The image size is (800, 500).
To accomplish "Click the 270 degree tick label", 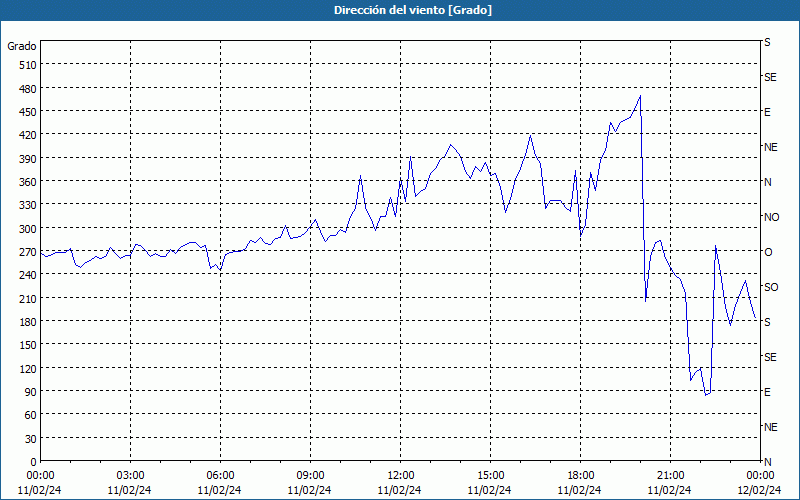I will click(x=28, y=252).
